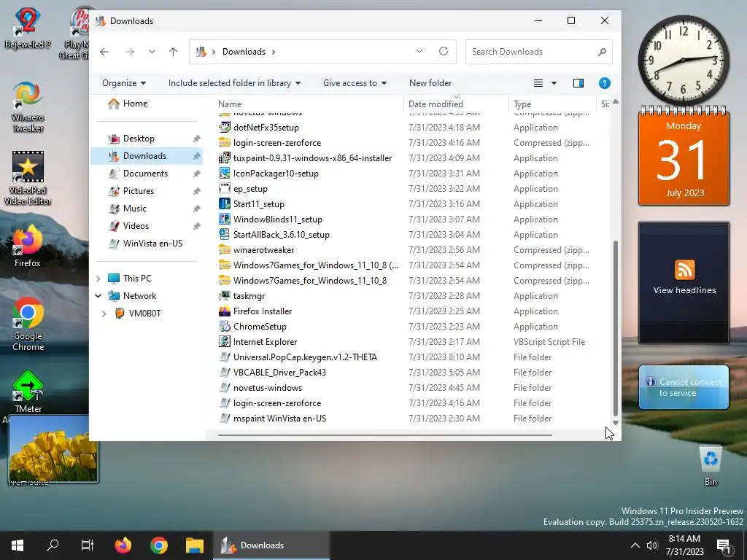Launch Firefox from the desktop shortcut
747x560 pixels.
tap(28, 245)
